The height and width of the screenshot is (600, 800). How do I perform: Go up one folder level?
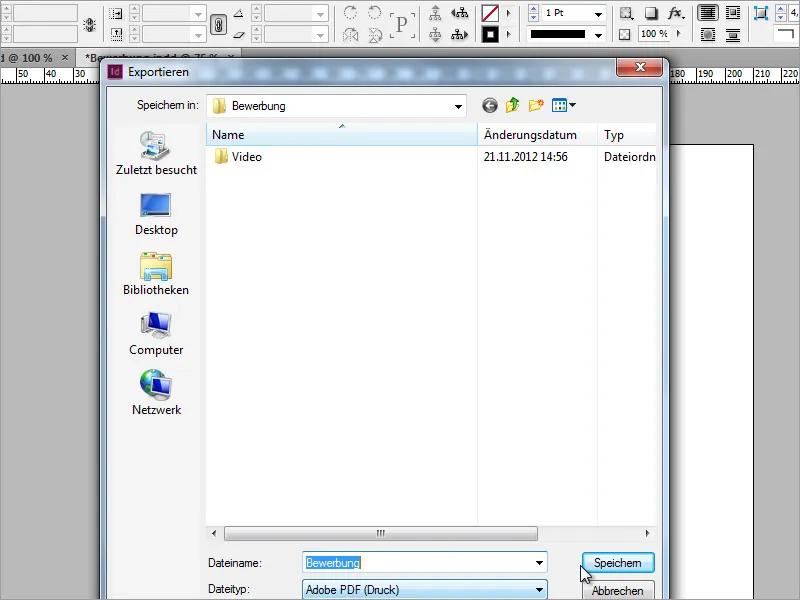point(512,106)
